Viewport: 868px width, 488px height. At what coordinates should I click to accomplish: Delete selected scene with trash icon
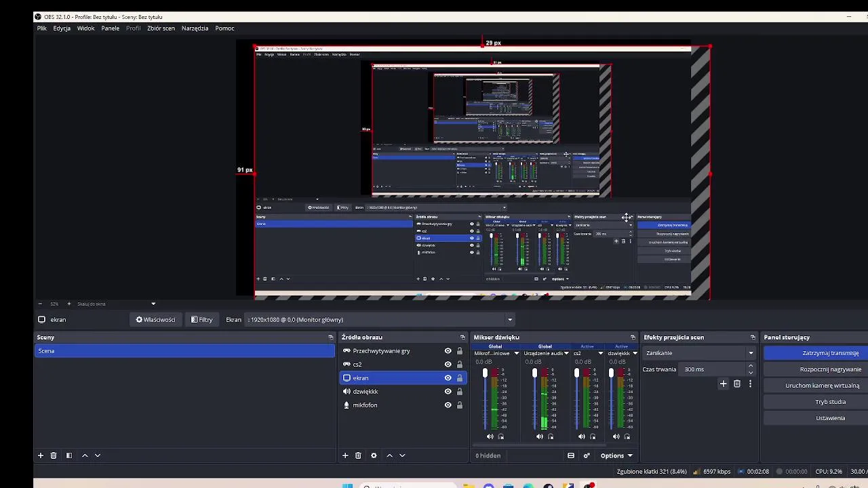click(54, 455)
